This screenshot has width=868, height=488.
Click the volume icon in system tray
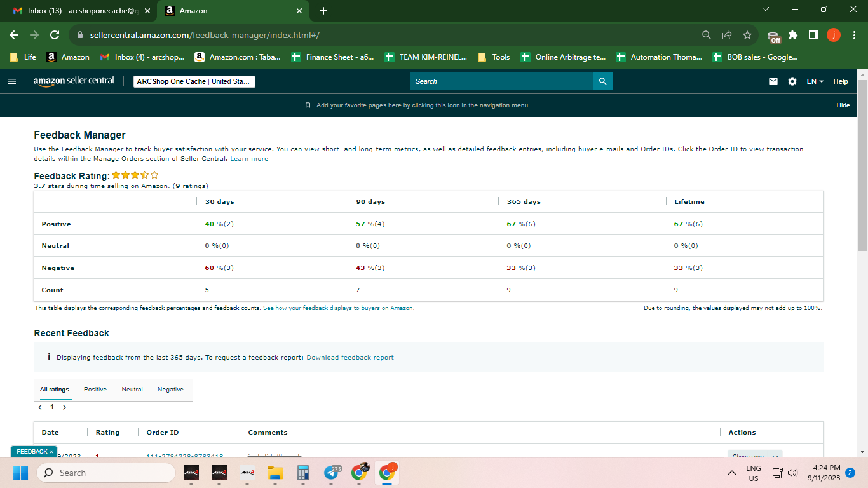pos(792,473)
